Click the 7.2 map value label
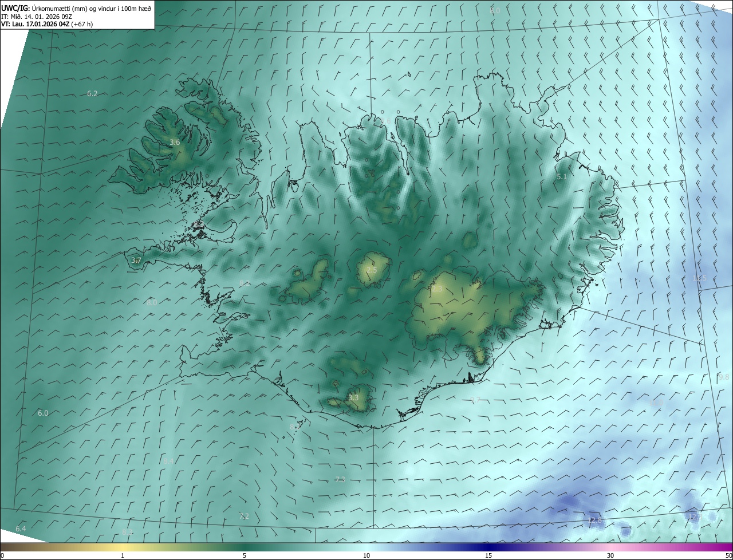The width and height of the screenshot is (733, 560). pyautogui.click(x=244, y=516)
